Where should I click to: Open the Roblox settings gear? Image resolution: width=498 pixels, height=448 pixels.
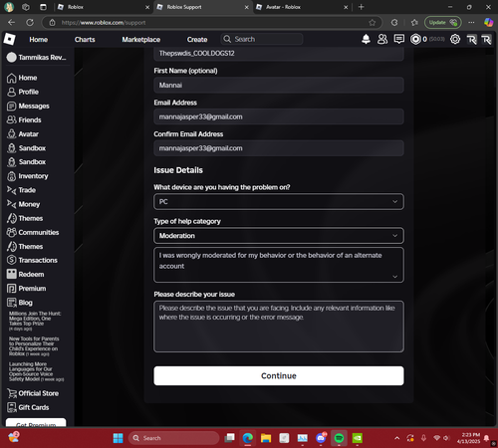[x=455, y=39]
